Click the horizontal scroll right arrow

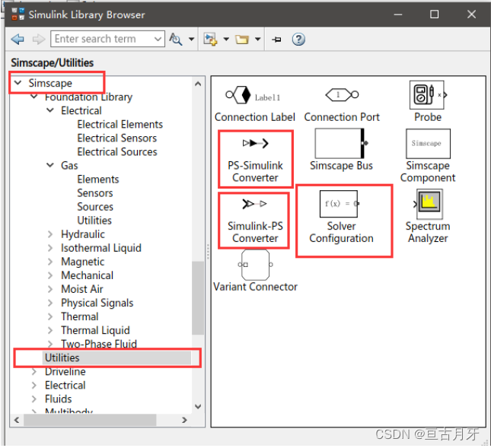click(x=184, y=420)
